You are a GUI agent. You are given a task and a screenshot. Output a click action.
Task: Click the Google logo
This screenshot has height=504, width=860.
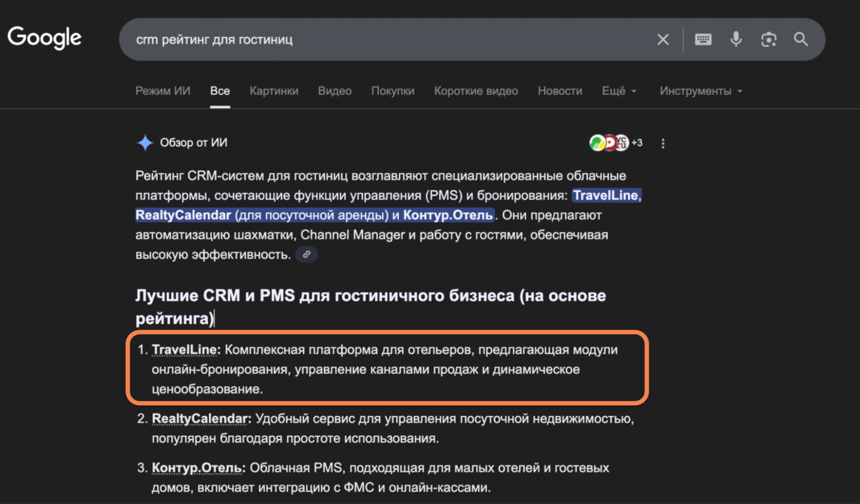pyautogui.click(x=44, y=38)
